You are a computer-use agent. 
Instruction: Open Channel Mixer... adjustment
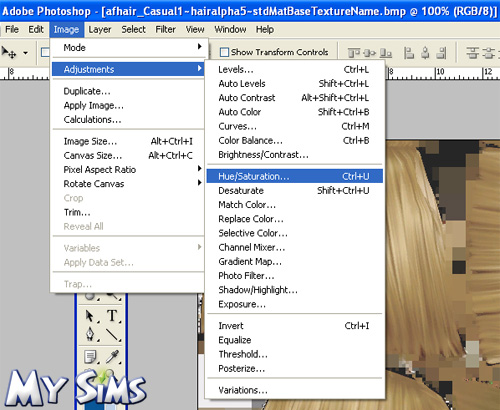pyautogui.click(x=295, y=247)
